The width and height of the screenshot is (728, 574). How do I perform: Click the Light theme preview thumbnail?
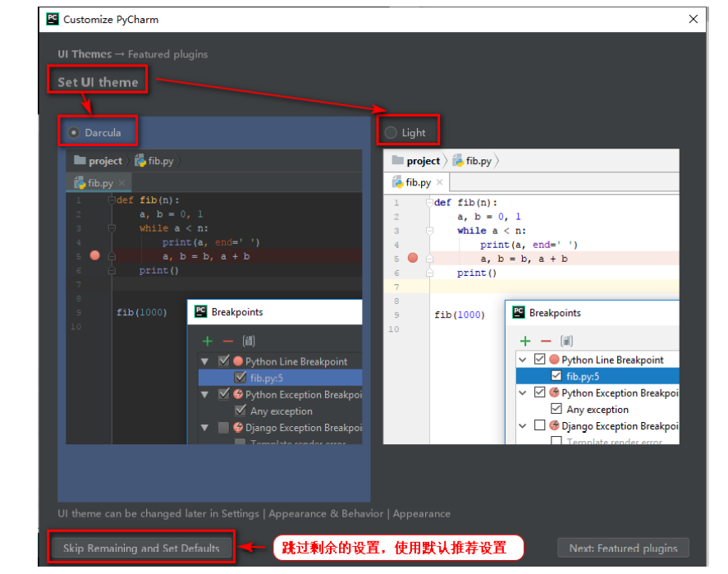tap(531, 296)
